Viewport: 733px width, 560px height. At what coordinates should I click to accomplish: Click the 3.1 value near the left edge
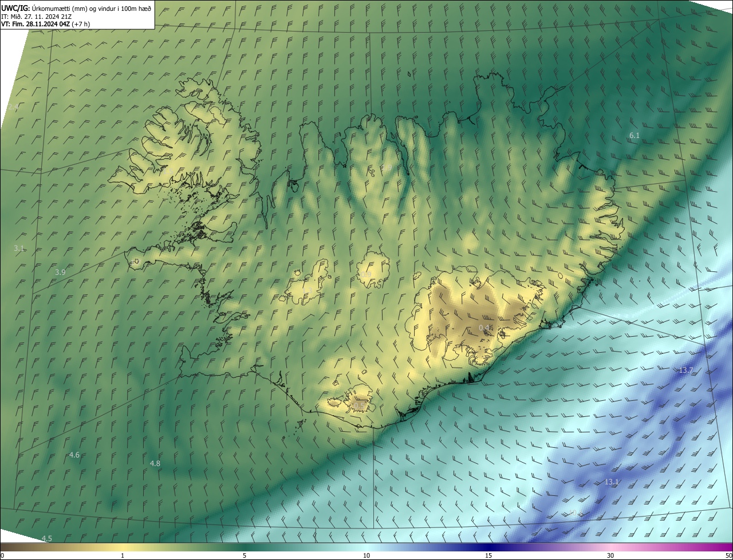click(x=19, y=249)
